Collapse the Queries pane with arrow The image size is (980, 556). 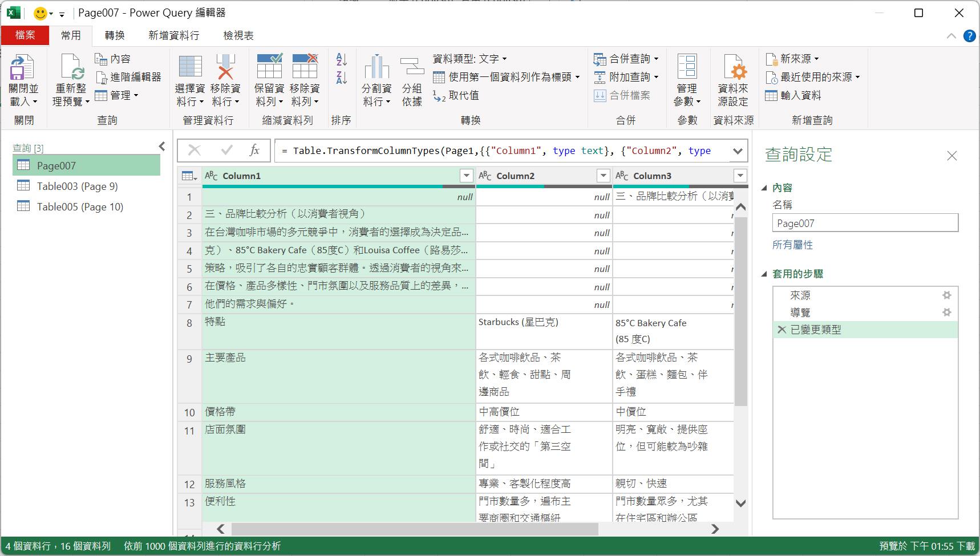(x=162, y=147)
